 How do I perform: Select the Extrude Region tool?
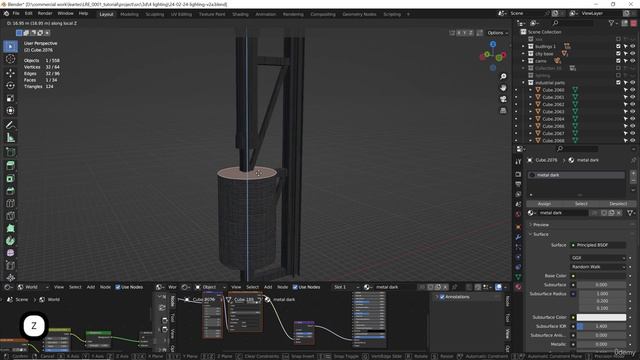(x=11, y=165)
